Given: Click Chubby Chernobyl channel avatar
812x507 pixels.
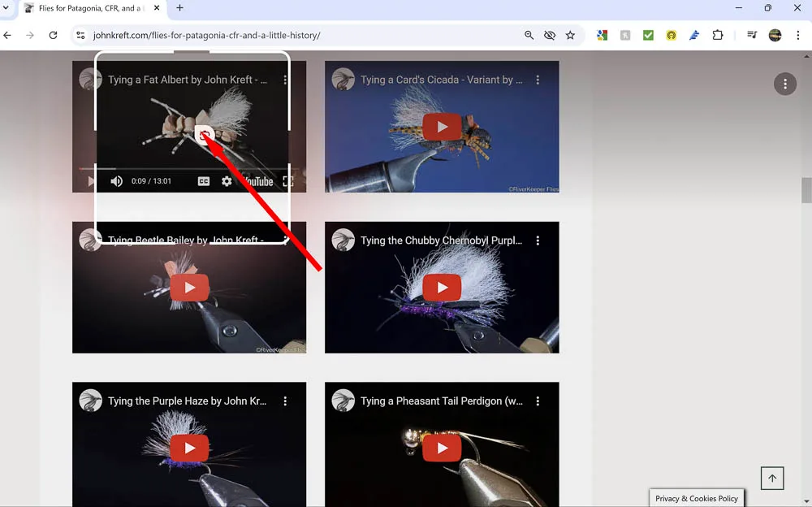Looking at the screenshot, I should point(343,240).
